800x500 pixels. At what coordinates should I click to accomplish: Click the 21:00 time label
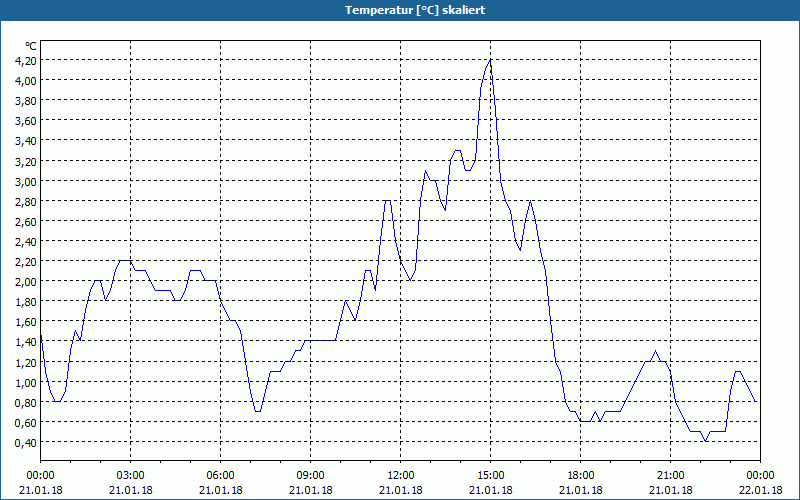[x=670, y=476]
